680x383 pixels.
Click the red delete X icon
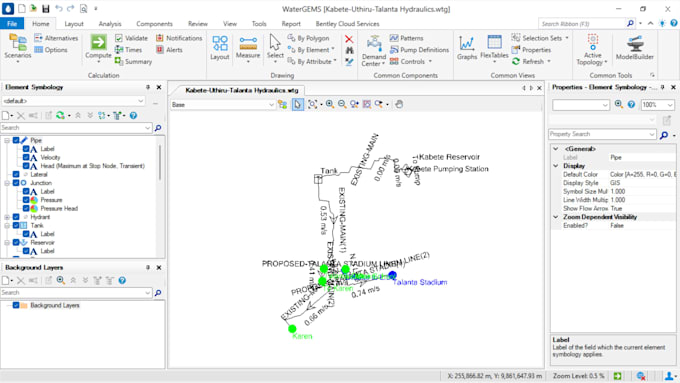[349, 39]
